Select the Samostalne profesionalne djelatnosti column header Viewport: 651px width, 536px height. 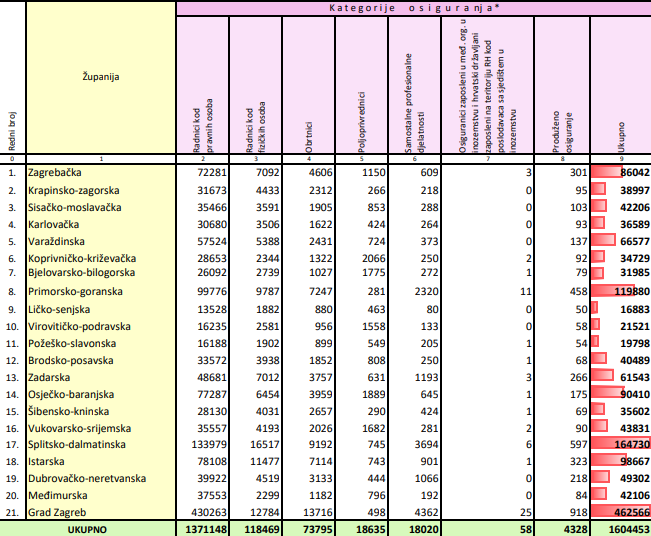coord(413,84)
